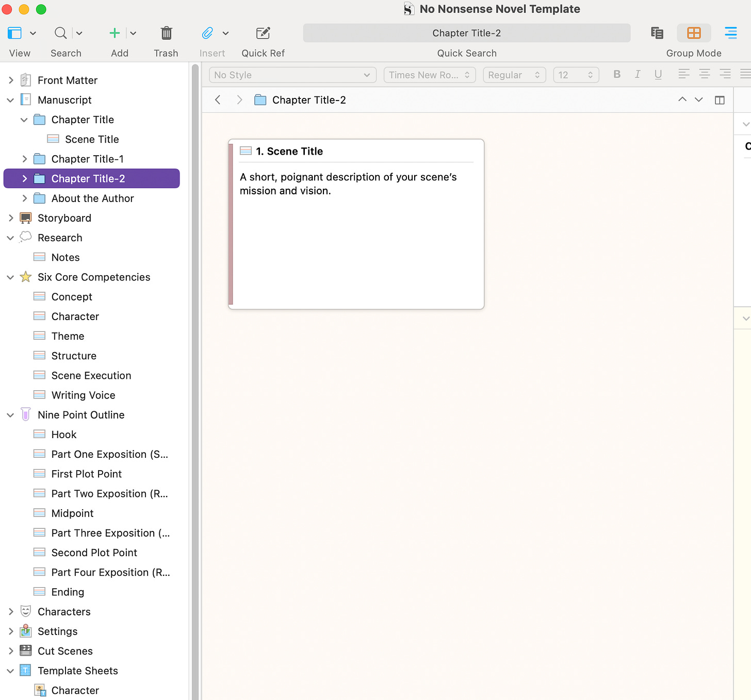This screenshot has width=751, height=700.
Task: Click inside the Quick Search field
Action: (x=466, y=32)
